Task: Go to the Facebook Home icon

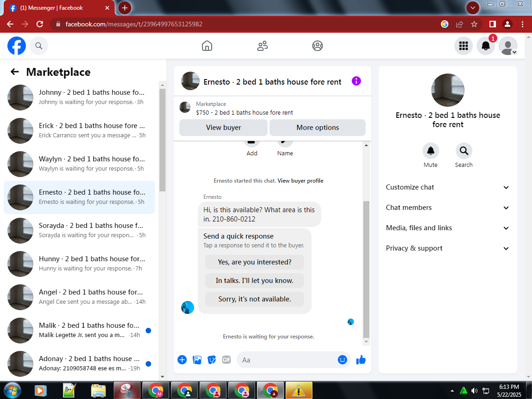Action: pos(207,46)
